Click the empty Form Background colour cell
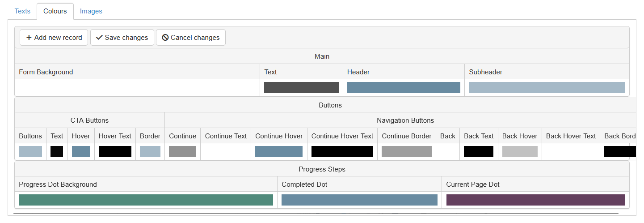The width and height of the screenshot is (644, 223). pos(137,88)
